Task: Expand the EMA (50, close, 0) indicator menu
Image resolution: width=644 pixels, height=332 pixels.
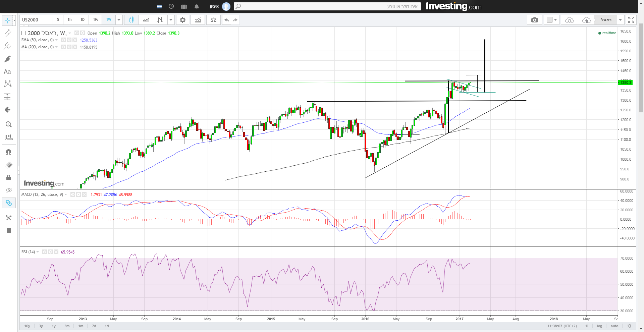Action: point(56,40)
